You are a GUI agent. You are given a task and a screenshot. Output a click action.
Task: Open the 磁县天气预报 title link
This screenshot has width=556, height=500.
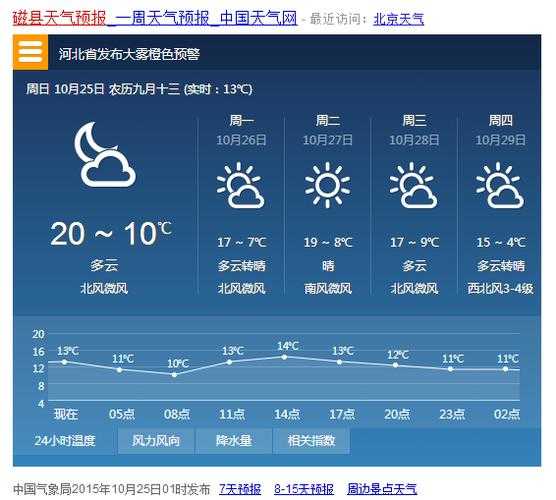click(x=60, y=18)
